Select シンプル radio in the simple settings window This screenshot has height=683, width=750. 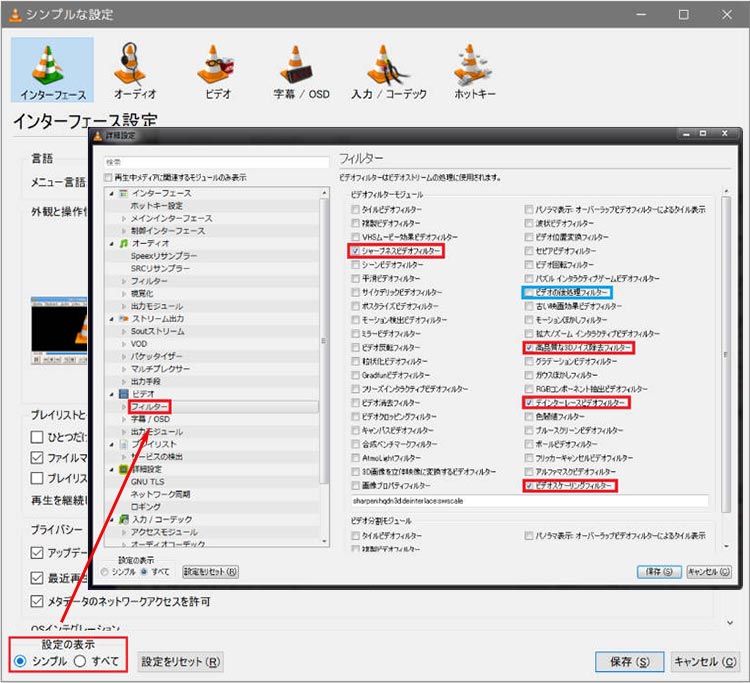click(20, 661)
